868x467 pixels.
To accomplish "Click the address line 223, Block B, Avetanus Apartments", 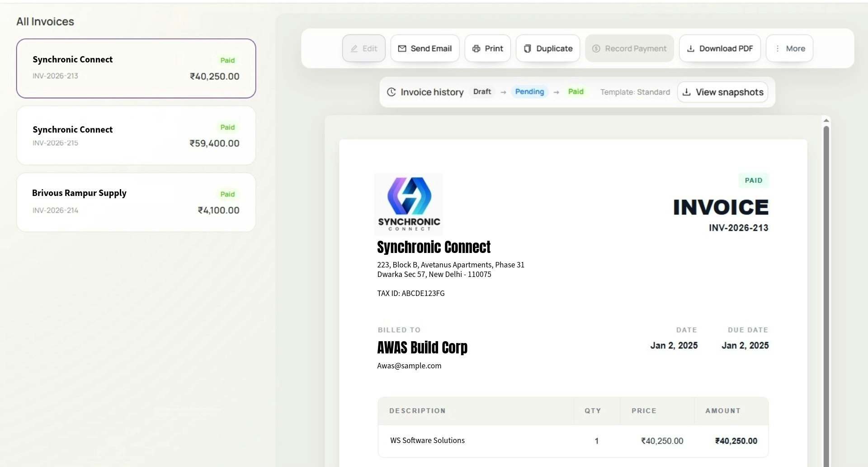I will point(451,265).
